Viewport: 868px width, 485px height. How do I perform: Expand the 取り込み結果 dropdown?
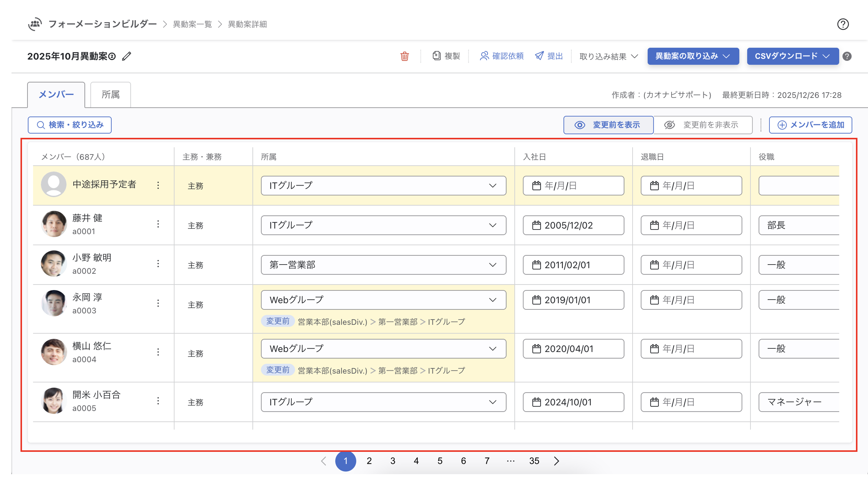[x=608, y=56]
